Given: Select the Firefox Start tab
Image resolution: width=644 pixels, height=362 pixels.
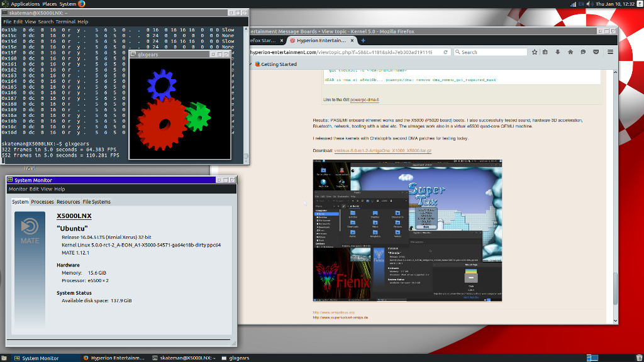Looking at the screenshot, I should pyautogui.click(x=266, y=41).
